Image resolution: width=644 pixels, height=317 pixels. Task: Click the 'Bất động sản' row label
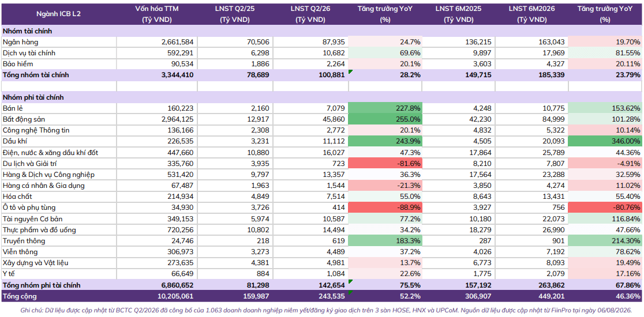24,119
